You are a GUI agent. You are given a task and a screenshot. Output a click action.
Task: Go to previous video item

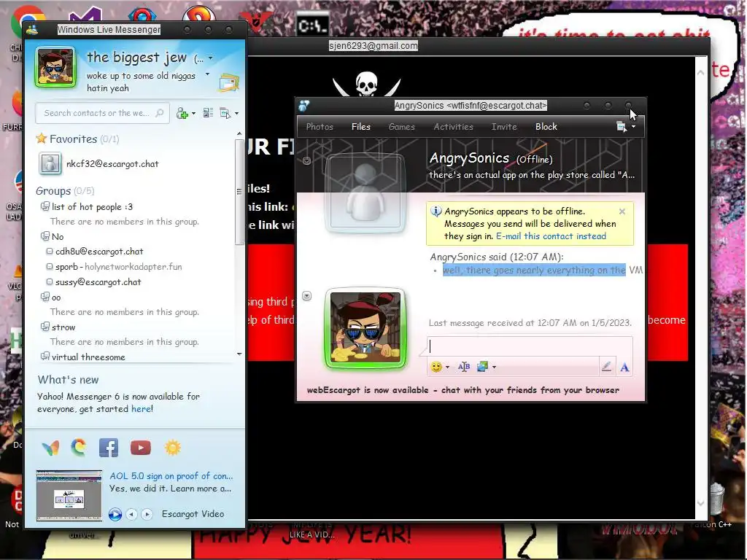(132, 514)
